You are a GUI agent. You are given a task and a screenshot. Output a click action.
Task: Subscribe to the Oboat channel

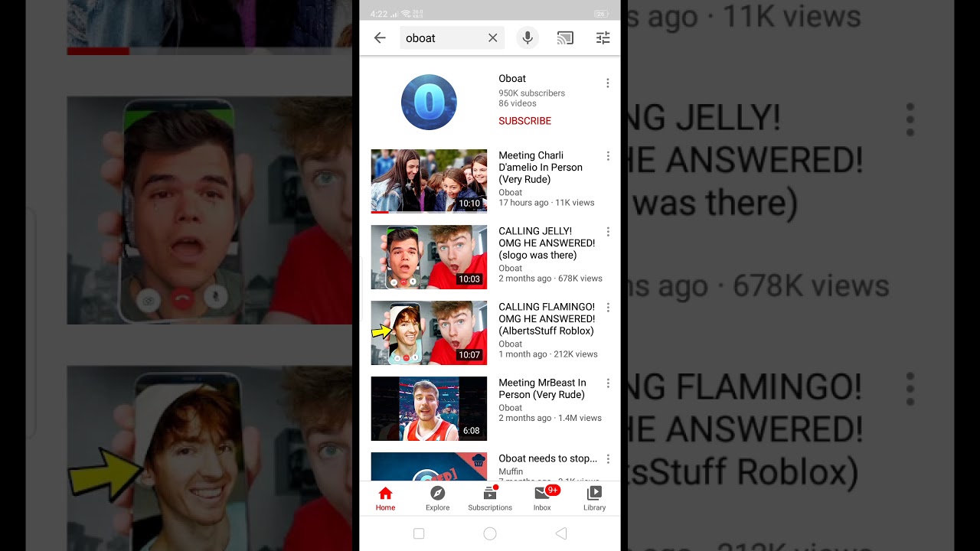[525, 121]
